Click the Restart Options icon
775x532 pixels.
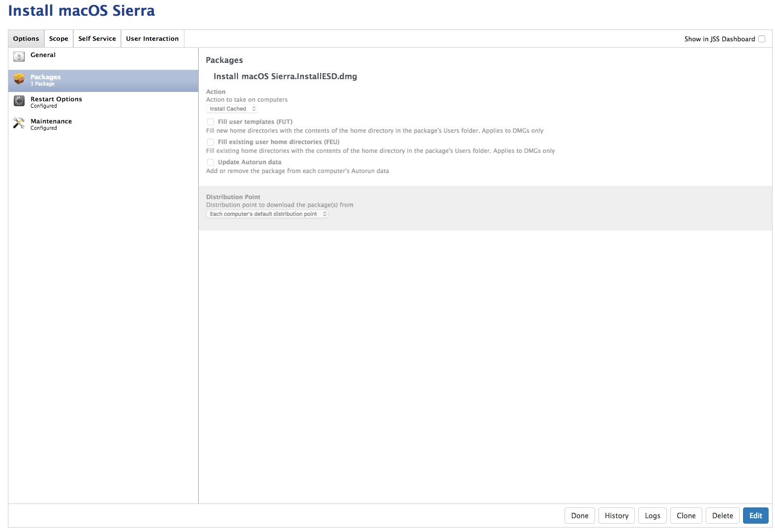click(x=19, y=101)
